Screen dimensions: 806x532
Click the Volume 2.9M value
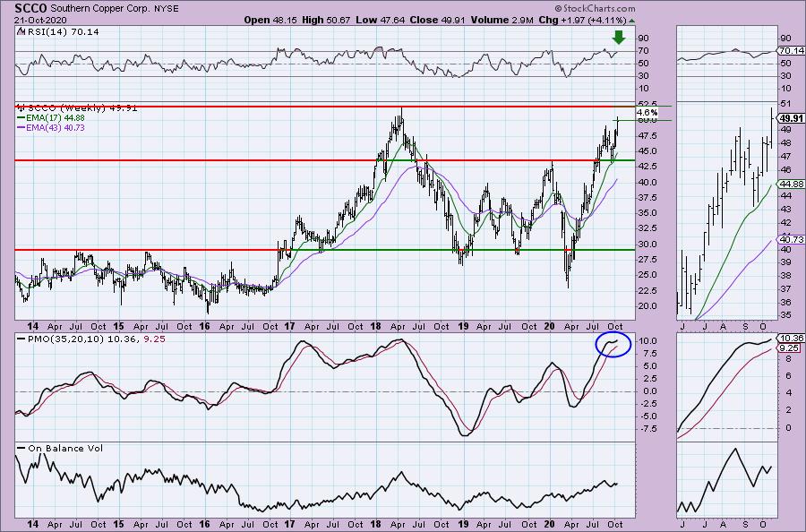click(x=502, y=20)
